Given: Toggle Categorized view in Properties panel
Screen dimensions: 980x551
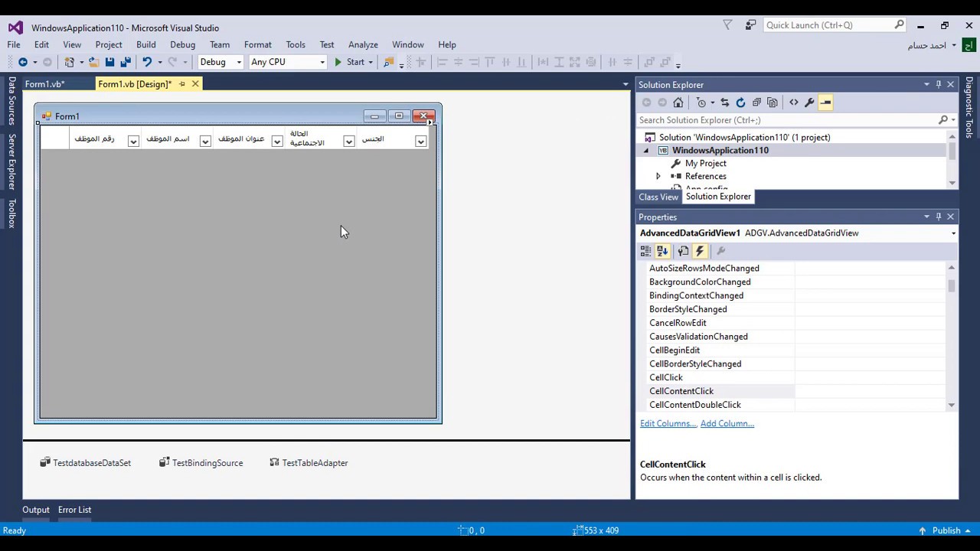Looking at the screenshot, I should tap(645, 251).
